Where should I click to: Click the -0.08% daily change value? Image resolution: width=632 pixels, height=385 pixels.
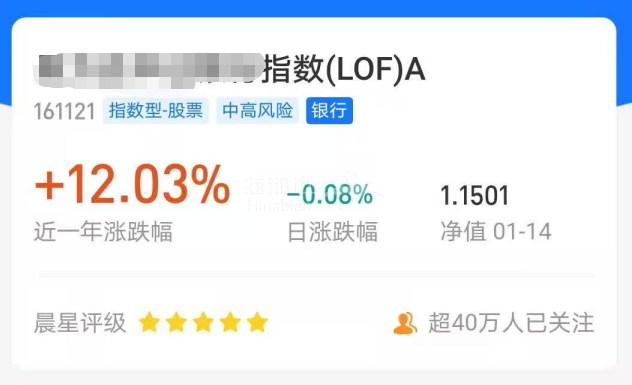pos(330,194)
